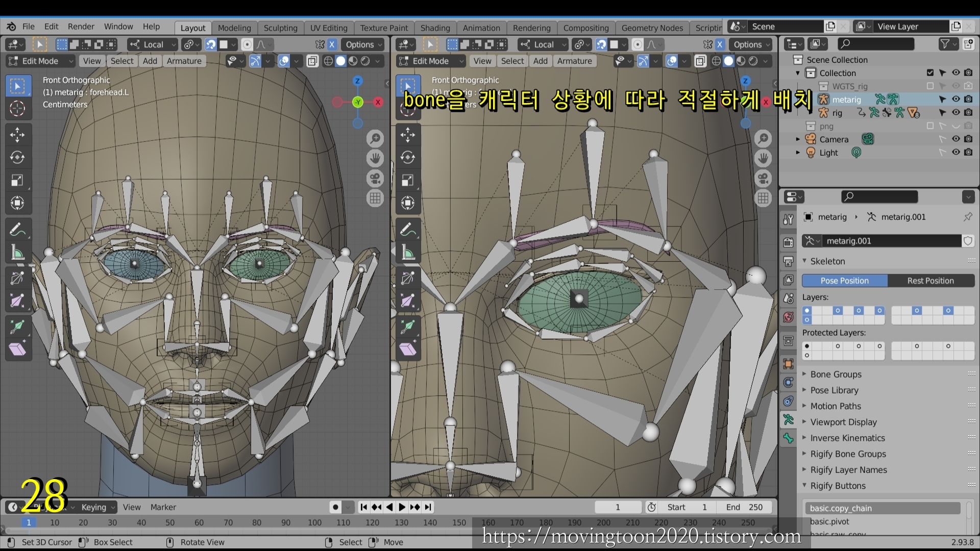
Task: Expand the Camera item in outliner
Action: [798, 139]
